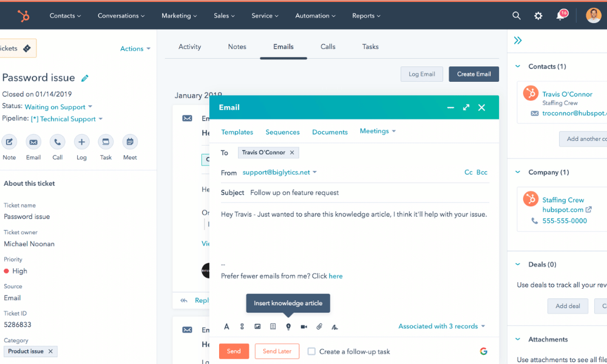
Task: Create a Note with the note icon
Action: (x=9, y=142)
